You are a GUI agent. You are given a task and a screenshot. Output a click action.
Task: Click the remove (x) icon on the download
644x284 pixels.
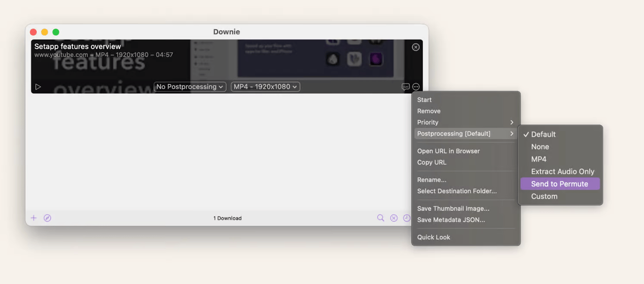[416, 47]
